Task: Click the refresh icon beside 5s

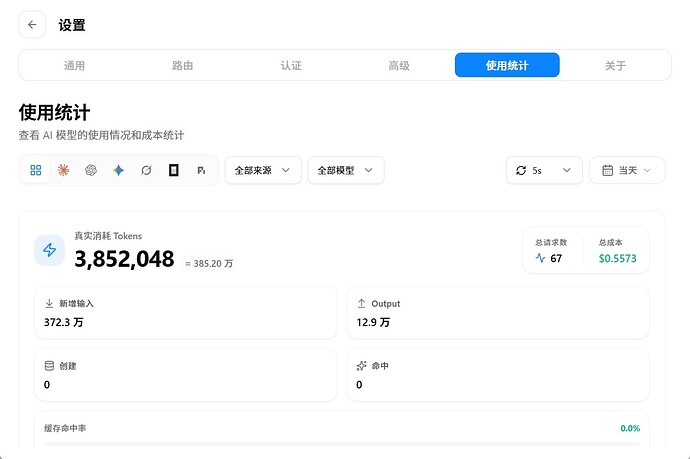Action: point(521,170)
